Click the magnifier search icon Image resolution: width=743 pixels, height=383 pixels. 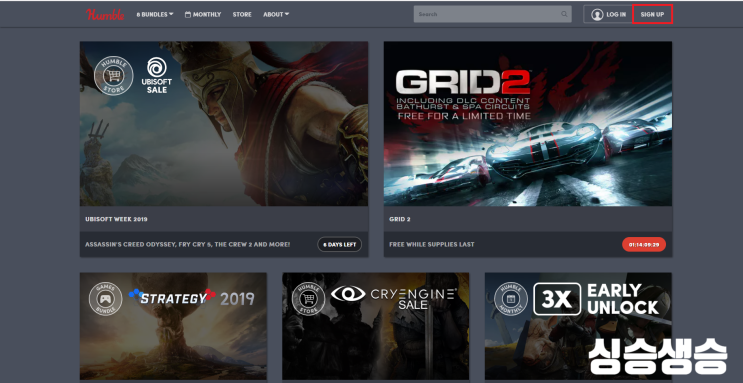pyautogui.click(x=564, y=14)
